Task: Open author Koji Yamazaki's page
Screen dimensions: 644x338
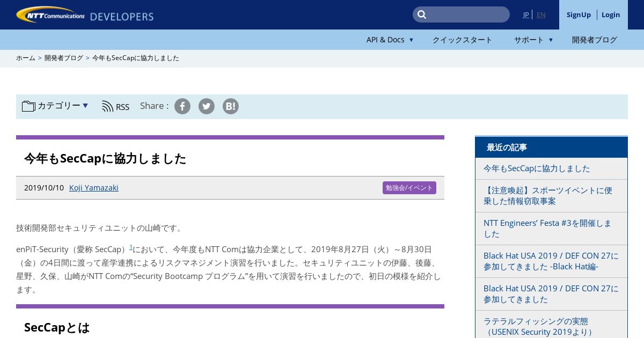Action: [94, 188]
